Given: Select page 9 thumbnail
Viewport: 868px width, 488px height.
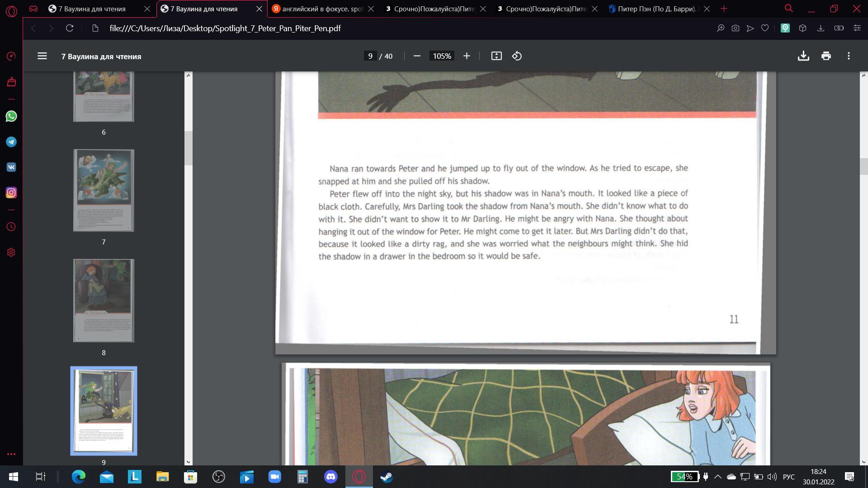Looking at the screenshot, I should pyautogui.click(x=104, y=411).
